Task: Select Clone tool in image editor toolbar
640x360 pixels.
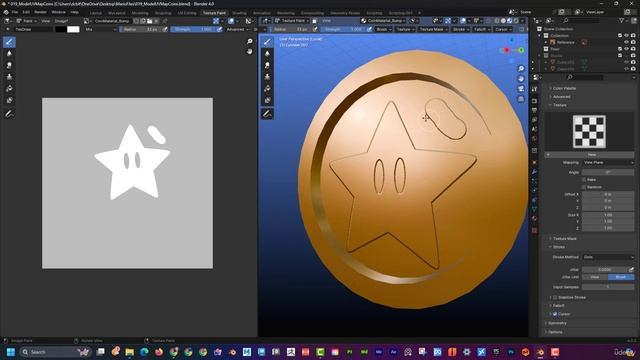Action: tap(9, 77)
